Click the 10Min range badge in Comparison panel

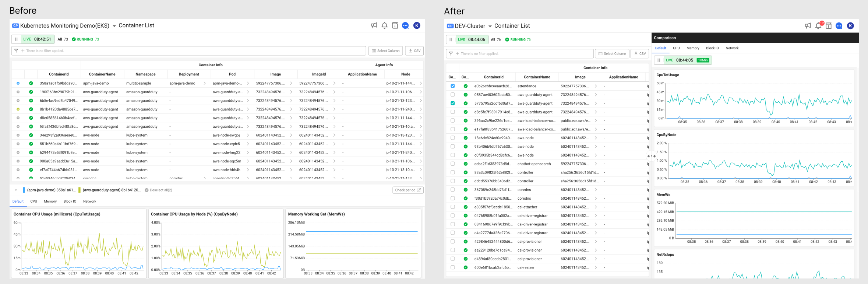point(703,60)
